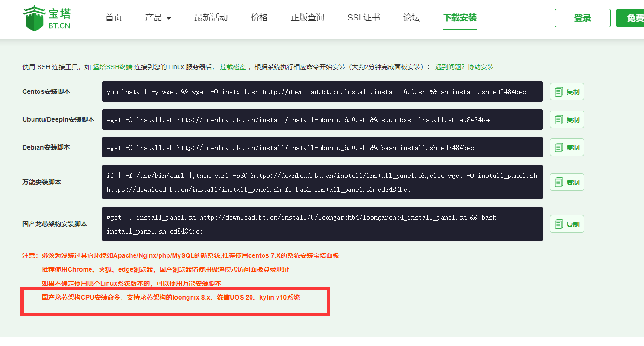Open the 挂载磁盘 link

pyautogui.click(x=233, y=67)
